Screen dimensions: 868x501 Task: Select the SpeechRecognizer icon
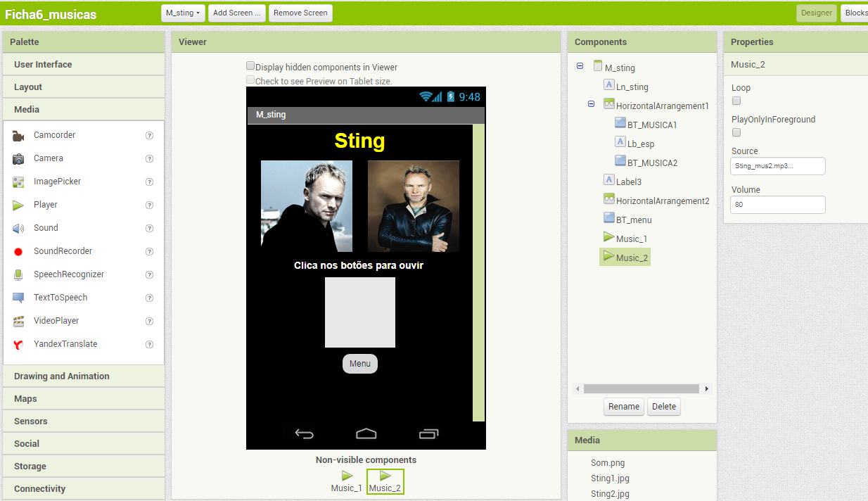pyautogui.click(x=19, y=274)
